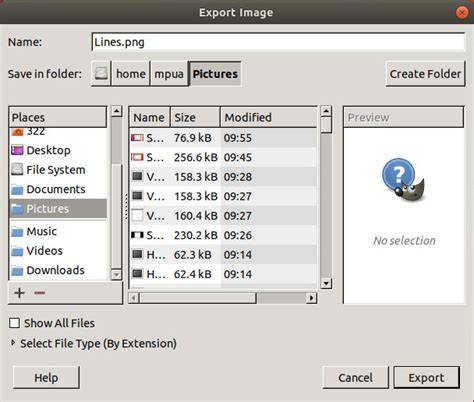Enable Show All Files checkbox

point(14,323)
